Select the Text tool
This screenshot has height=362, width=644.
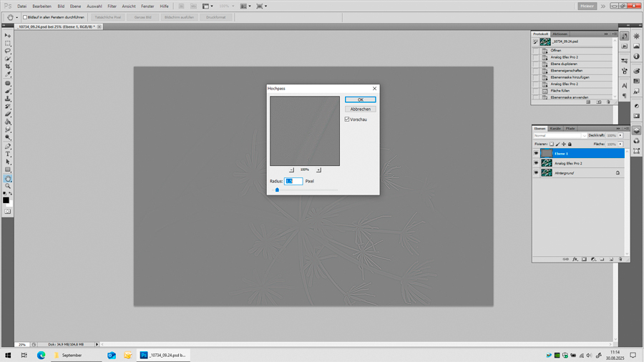pyautogui.click(x=8, y=154)
